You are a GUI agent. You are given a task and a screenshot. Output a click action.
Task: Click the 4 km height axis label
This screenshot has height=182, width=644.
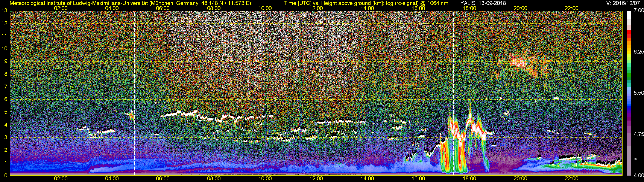(x=6, y=125)
